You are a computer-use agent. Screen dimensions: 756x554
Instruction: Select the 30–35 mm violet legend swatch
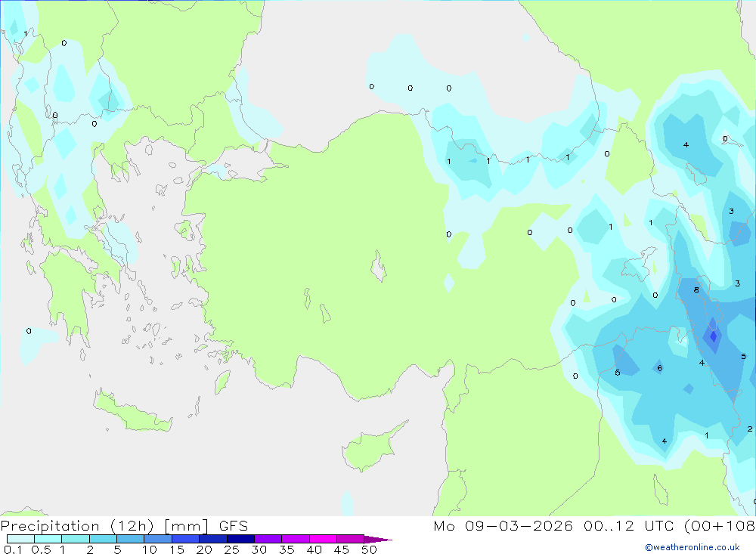(x=268, y=539)
